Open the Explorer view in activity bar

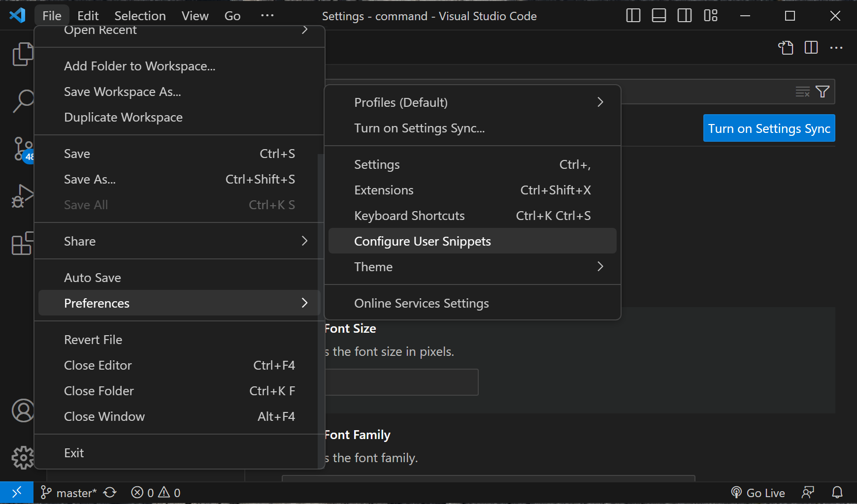(22, 54)
